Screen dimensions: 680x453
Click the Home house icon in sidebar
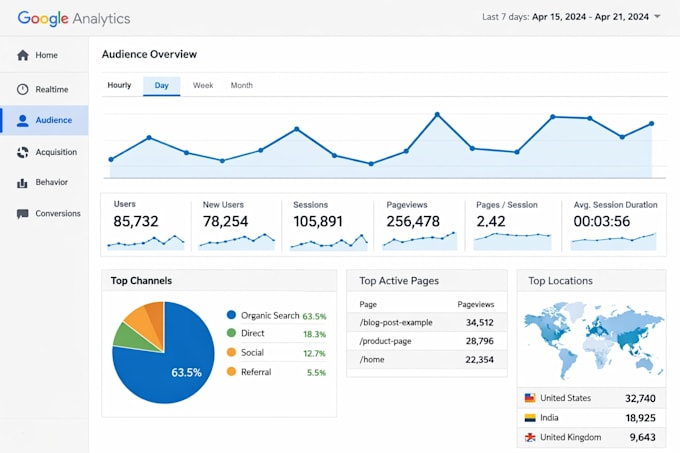pyautogui.click(x=23, y=55)
